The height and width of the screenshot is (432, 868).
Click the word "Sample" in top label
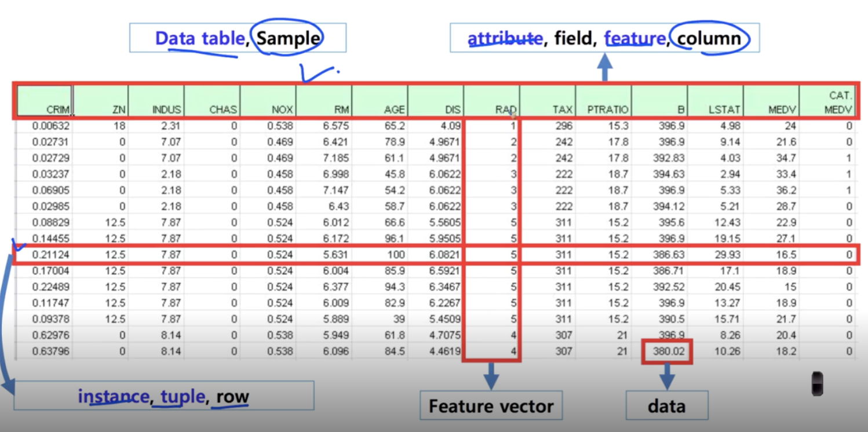pos(288,38)
